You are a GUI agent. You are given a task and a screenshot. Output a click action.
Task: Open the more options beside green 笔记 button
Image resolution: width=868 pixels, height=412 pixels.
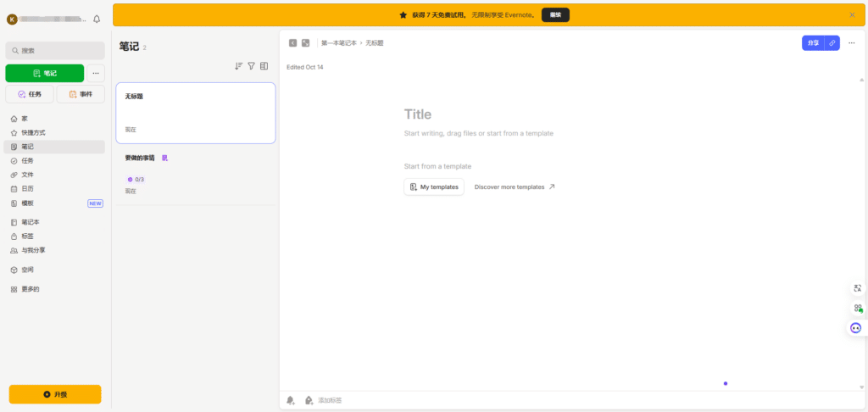(96, 73)
